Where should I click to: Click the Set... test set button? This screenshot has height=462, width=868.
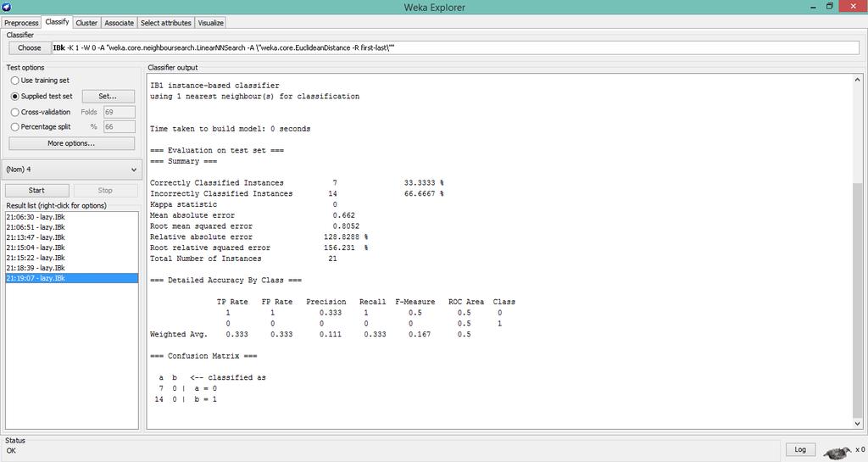(x=108, y=97)
